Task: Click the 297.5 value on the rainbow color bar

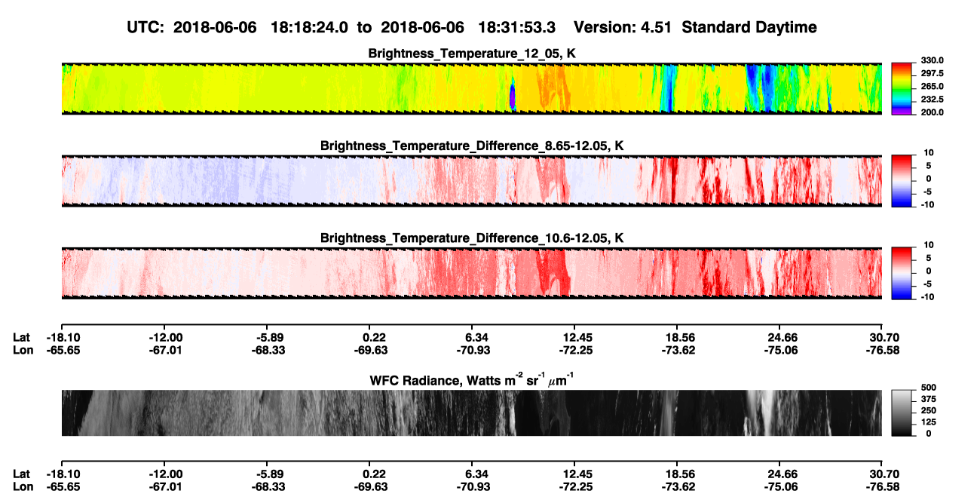Action: (x=933, y=73)
